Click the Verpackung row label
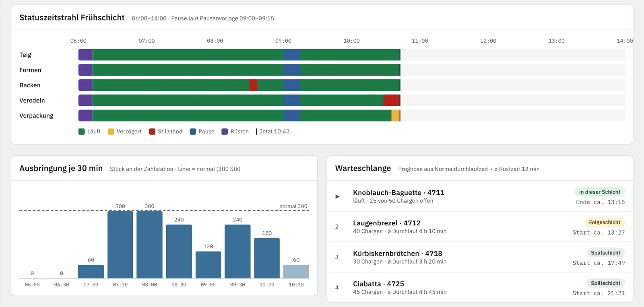Image resolution: width=644 pixels, height=307 pixels. tap(36, 116)
